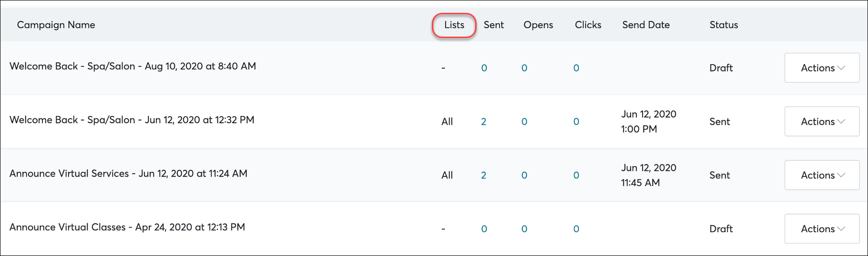The height and width of the screenshot is (256, 868).
Task: Open campaign Welcome Back Aug 10, 2020 at 8:40 AM
Action: (133, 66)
